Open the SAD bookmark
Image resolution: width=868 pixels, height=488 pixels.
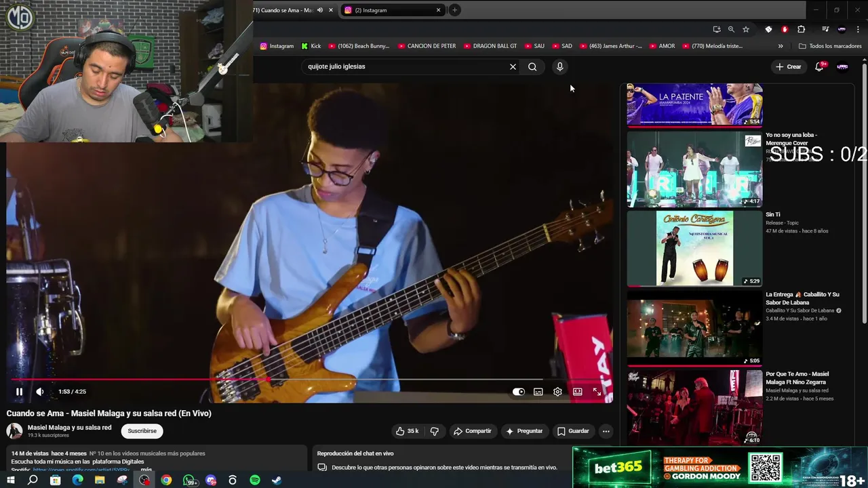pos(562,46)
